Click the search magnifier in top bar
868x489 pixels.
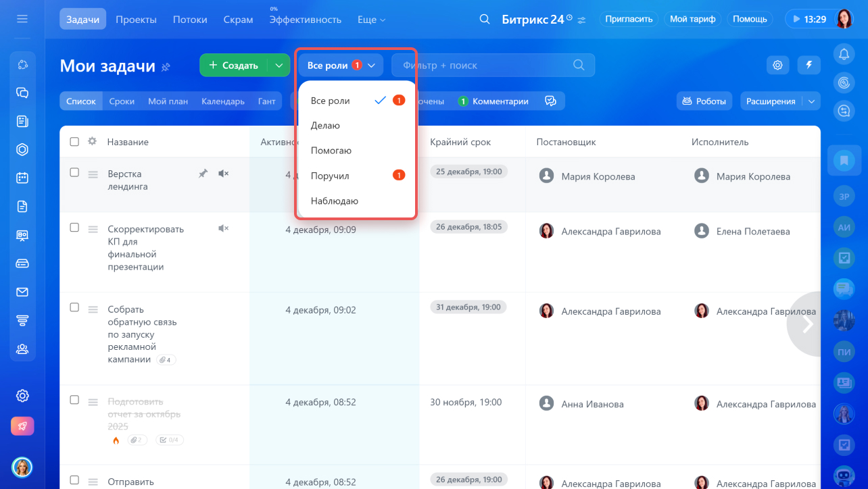point(484,20)
